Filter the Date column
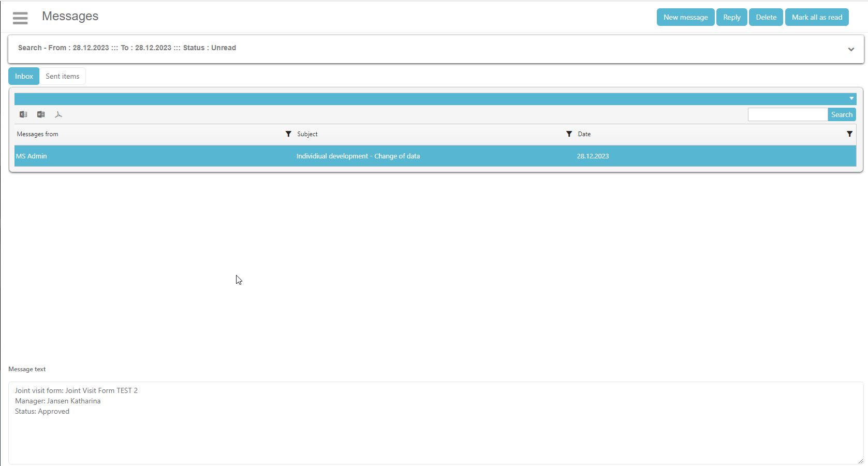This screenshot has height=466, width=868. [x=849, y=134]
